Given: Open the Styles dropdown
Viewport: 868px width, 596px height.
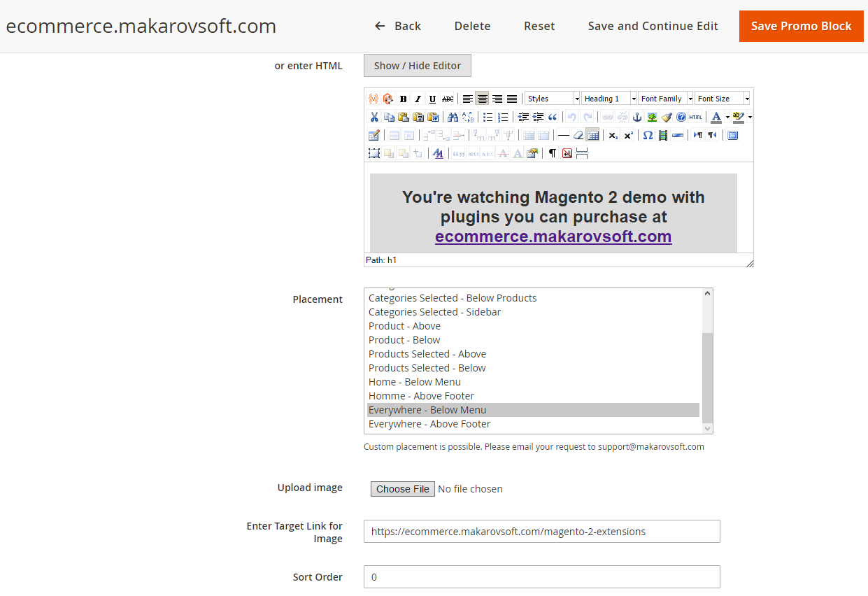Looking at the screenshot, I should point(553,99).
